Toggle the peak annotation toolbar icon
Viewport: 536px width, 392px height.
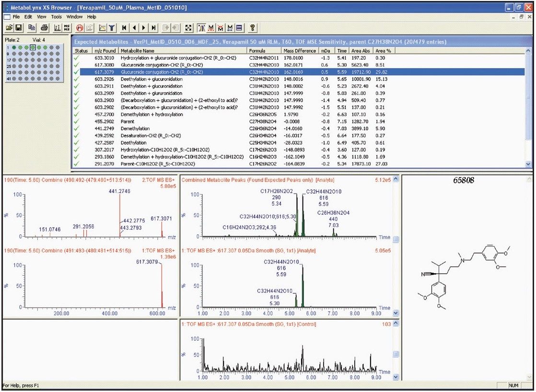[202, 28]
